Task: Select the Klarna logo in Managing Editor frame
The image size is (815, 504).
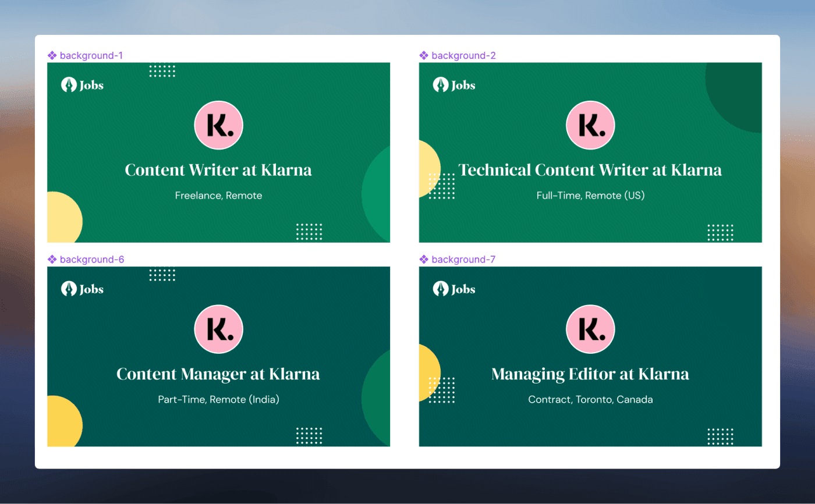Action: pyautogui.click(x=590, y=329)
